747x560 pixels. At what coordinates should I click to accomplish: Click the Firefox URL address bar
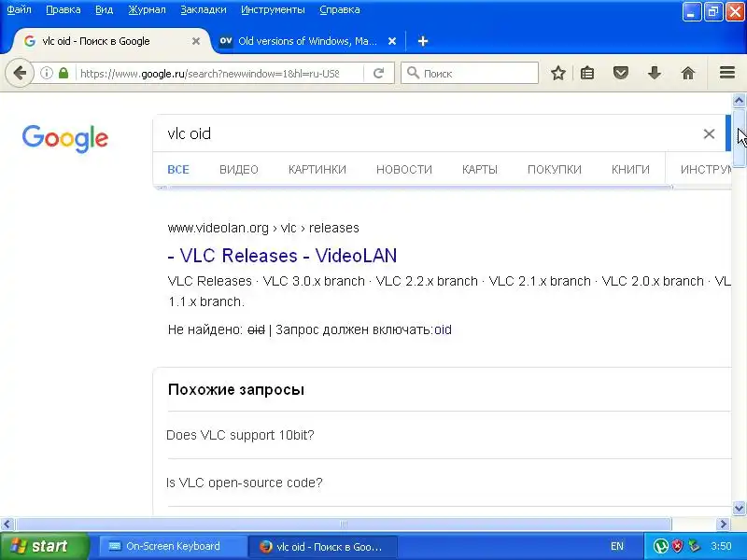point(209,74)
